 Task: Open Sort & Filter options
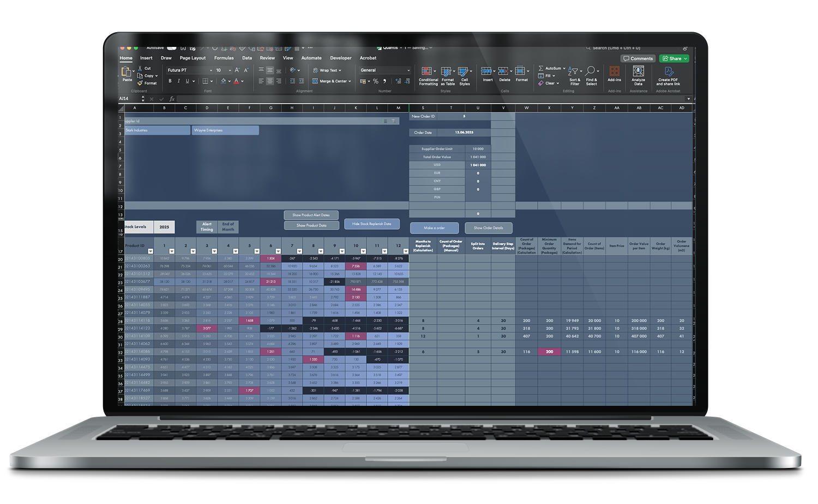click(x=574, y=76)
